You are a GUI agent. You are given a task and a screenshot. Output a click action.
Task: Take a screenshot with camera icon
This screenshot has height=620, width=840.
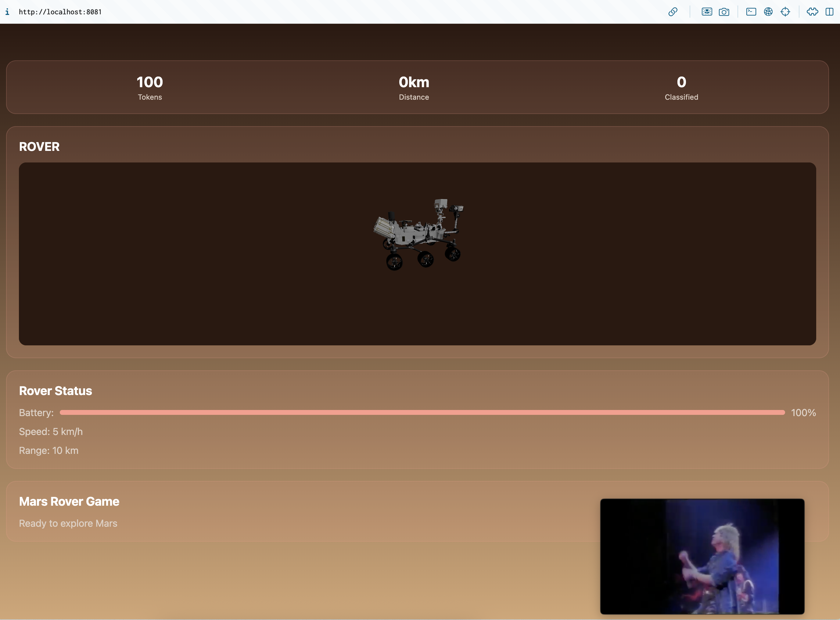tap(723, 12)
